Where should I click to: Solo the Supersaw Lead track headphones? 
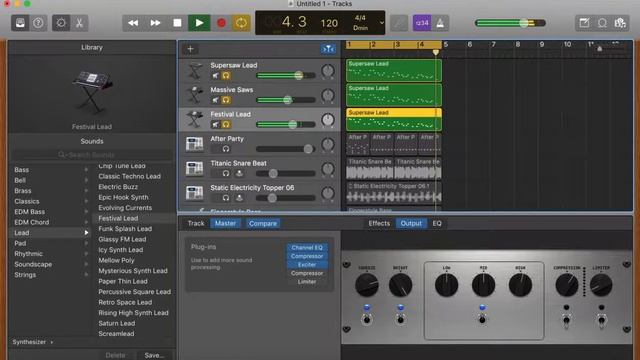pyautogui.click(x=226, y=76)
